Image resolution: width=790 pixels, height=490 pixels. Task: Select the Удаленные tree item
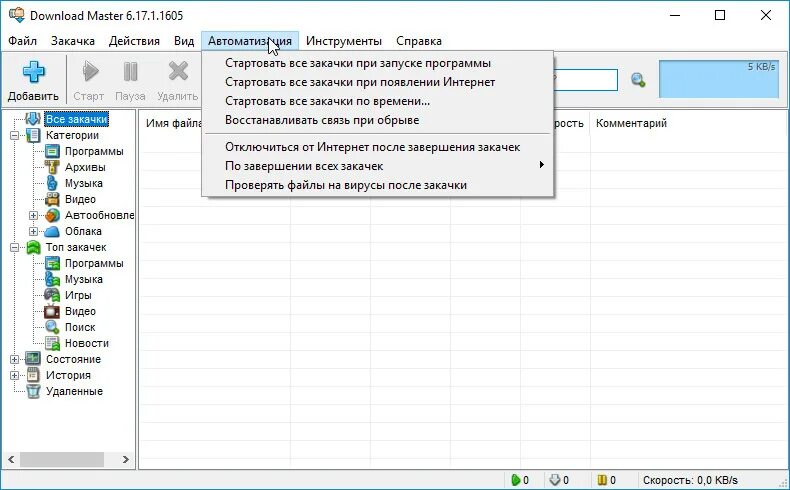pyautogui.click(x=74, y=391)
